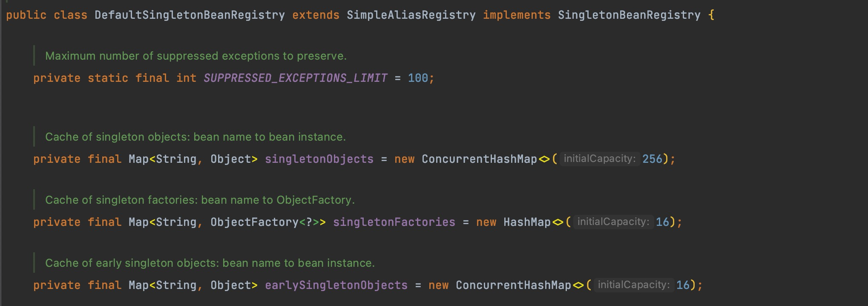This screenshot has width=868, height=306.
Task: Click the value 100 literal
Action: point(418,78)
